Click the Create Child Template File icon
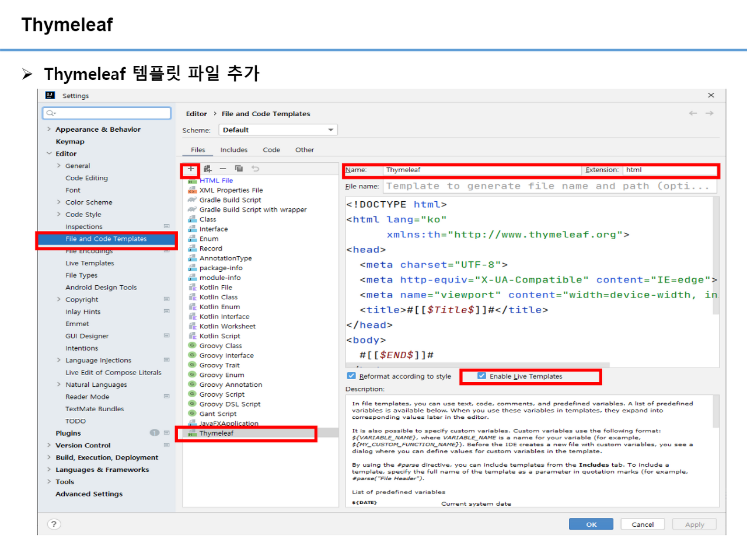The image size is (747, 560). (x=207, y=169)
